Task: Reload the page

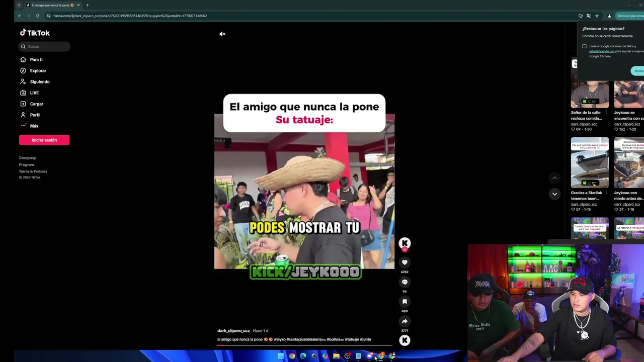Action: coord(37,16)
